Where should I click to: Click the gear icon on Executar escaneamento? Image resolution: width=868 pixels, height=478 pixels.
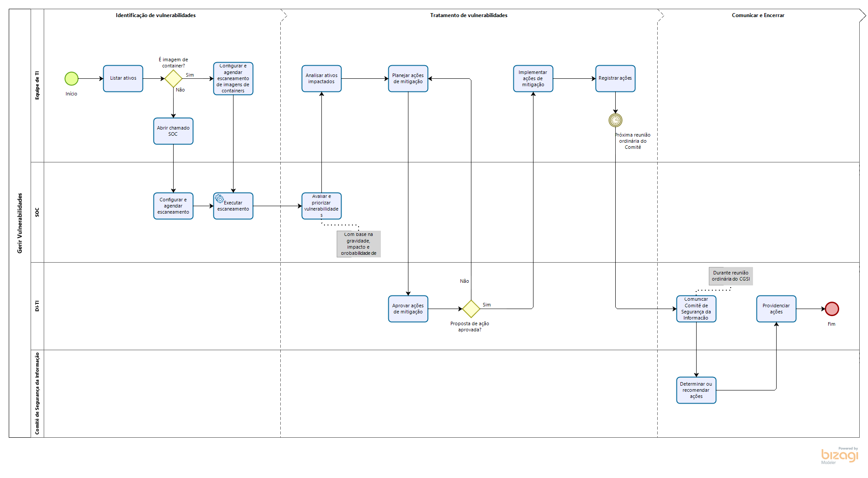click(x=219, y=199)
